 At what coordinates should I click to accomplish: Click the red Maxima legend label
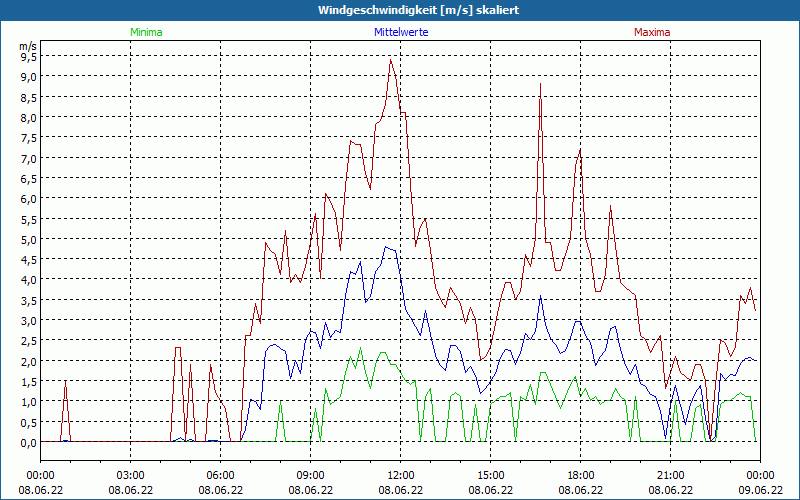652,32
